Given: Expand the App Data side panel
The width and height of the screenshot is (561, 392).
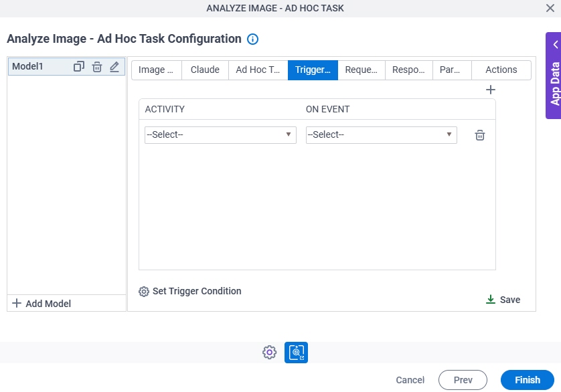Looking at the screenshot, I should coord(554,76).
